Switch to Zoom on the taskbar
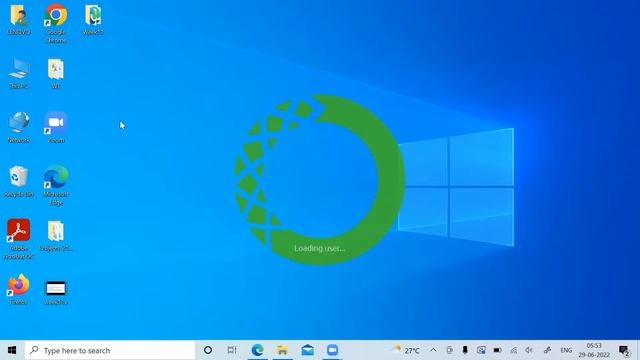640x360 pixels. tap(332, 350)
